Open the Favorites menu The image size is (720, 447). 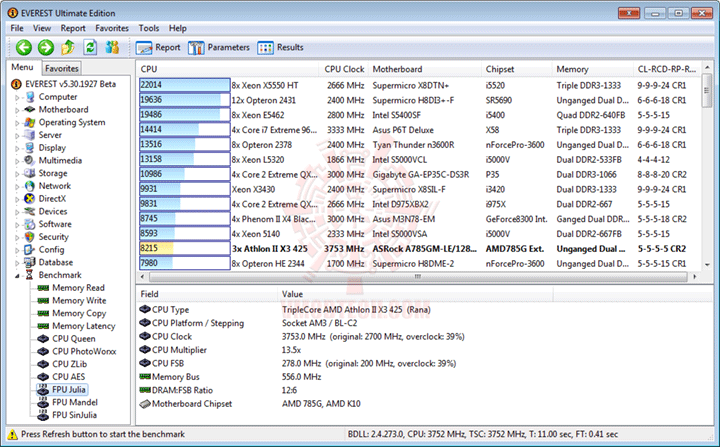point(112,28)
